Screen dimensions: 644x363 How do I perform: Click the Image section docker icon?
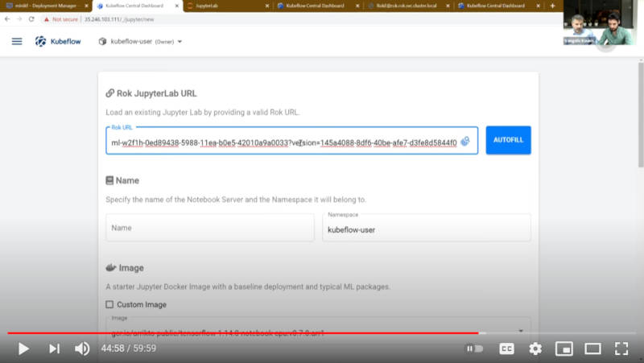[x=111, y=268]
